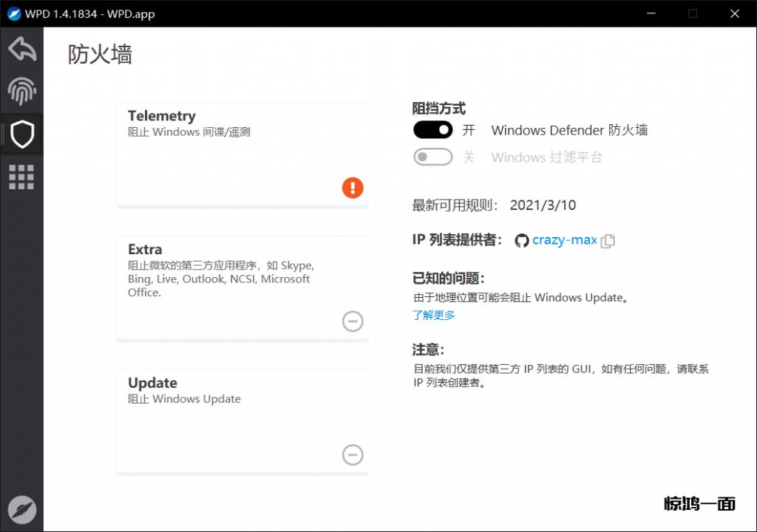Toggle the Windows Defender 防火墙 switch

(432, 130)
